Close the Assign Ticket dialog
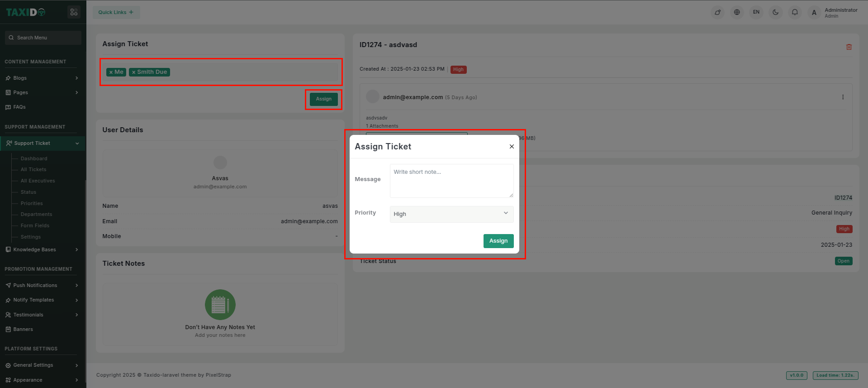 click(x=512, y=147)
